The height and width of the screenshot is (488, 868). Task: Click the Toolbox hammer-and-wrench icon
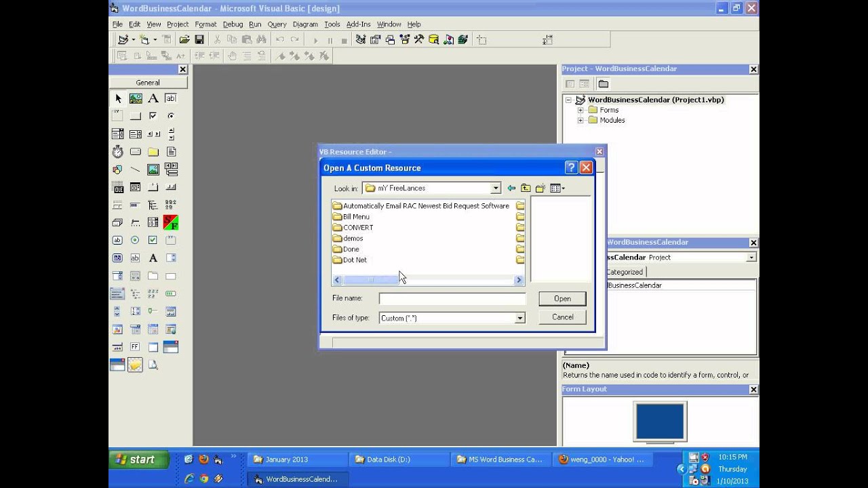(419, 40)
